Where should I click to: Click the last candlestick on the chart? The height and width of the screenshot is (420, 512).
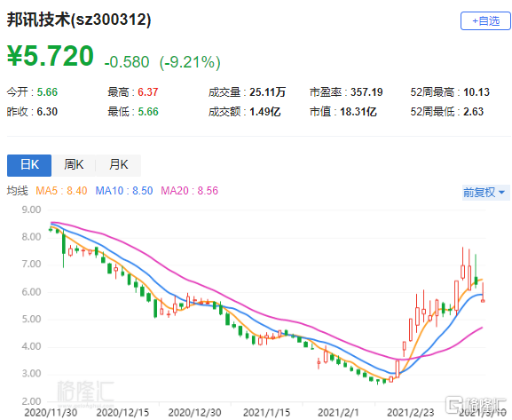(483, 293)
